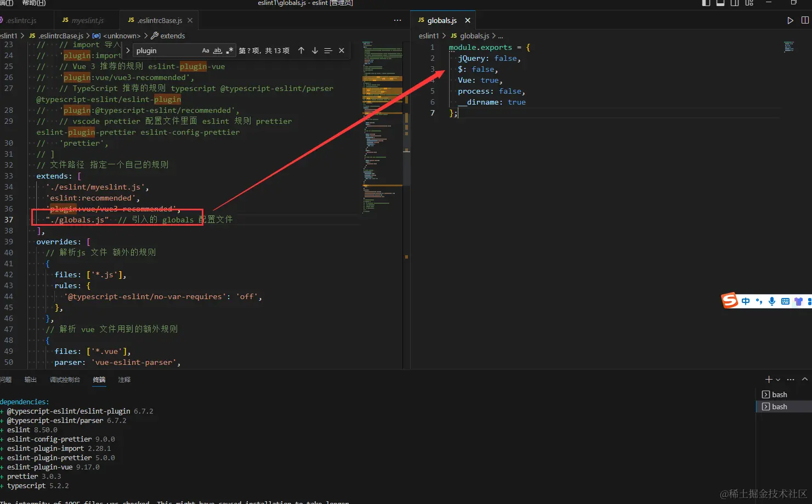Click line number 37 in left editor

pyautogui.click(x=9, y=220)
